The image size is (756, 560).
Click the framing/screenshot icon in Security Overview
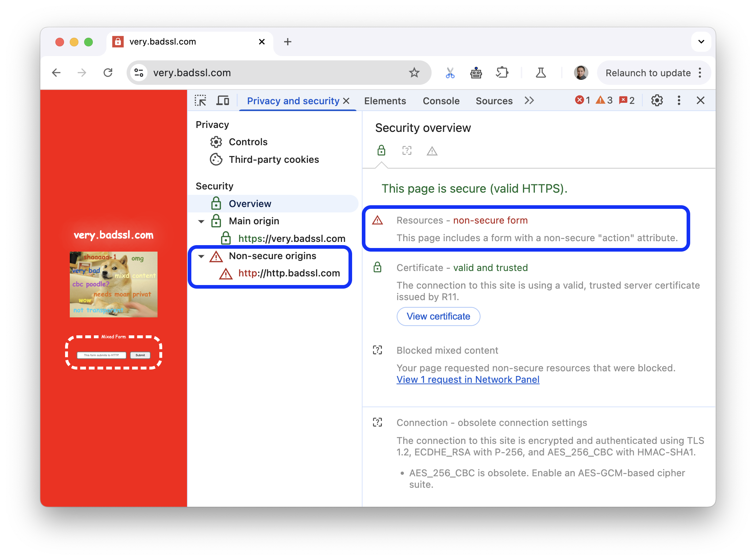(408, 151)
